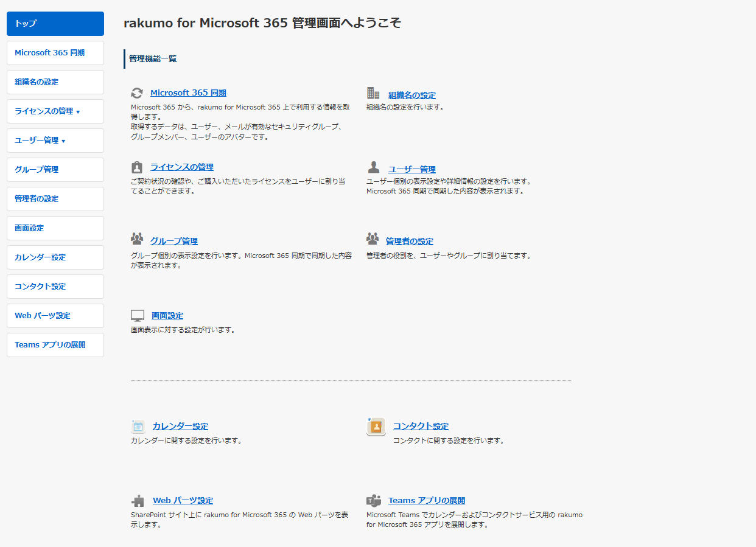Follow the ユーザー管理 link in main list
756x547 pixels.
click(x=412, y=169)
